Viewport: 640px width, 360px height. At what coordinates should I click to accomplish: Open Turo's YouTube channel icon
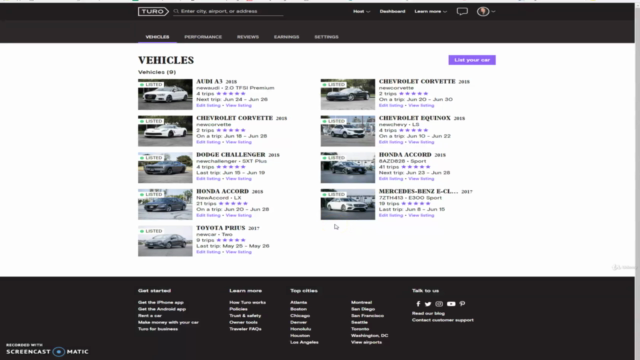(x=451, y=304)
